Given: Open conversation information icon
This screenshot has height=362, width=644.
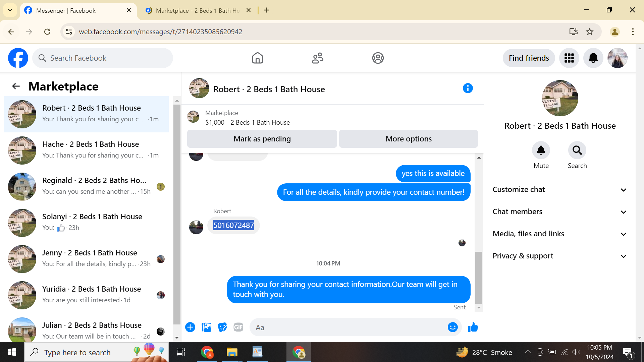Looking at the screenshot, I should pyautogui.click(x=468, y=88).
